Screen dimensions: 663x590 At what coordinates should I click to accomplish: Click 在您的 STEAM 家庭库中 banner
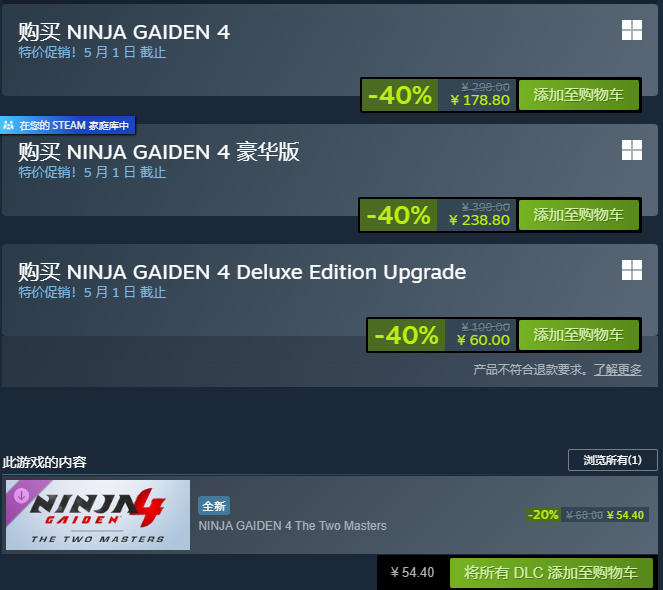[68, 125]
